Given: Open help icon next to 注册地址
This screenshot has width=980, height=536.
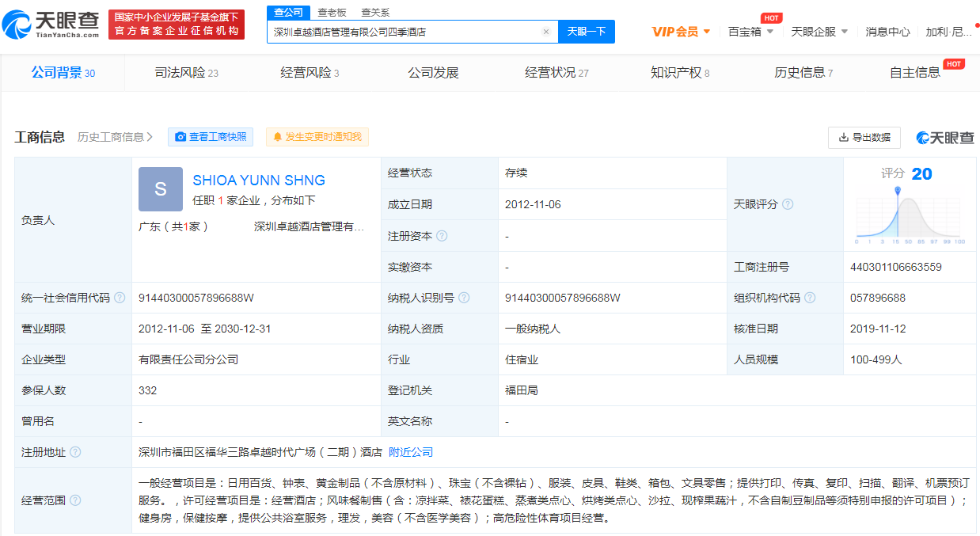Looking at the screenshot, I should (75, 452).
